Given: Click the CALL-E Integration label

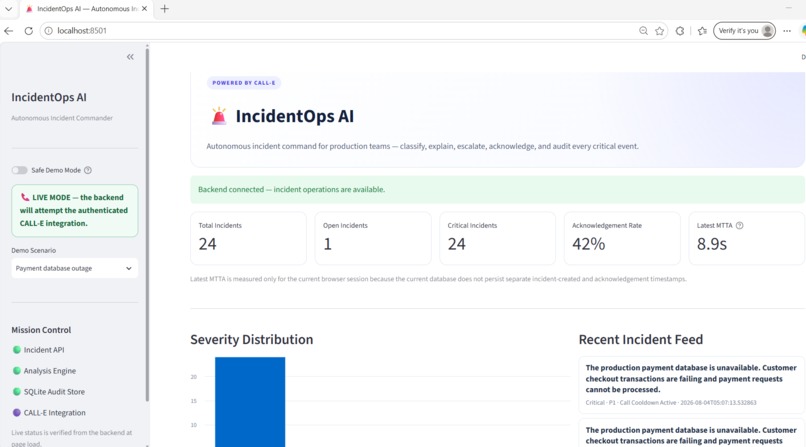Looking at the screenshot, I should coord(54,413).
